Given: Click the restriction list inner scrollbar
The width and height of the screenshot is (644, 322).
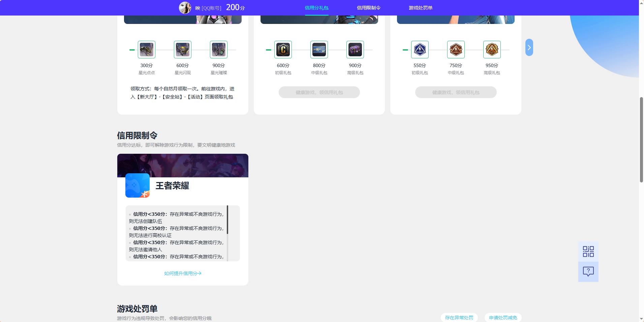Looking at the screenshot, I should 227,219.
